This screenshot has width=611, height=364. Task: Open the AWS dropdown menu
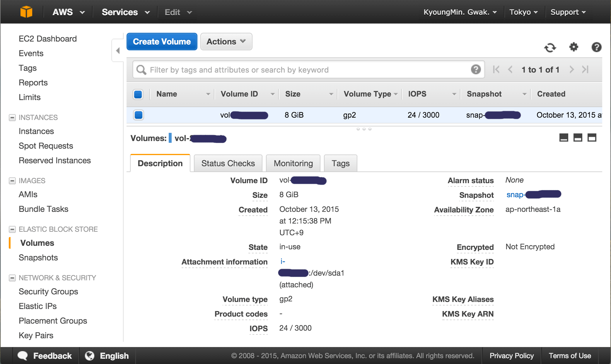point(69,12)
